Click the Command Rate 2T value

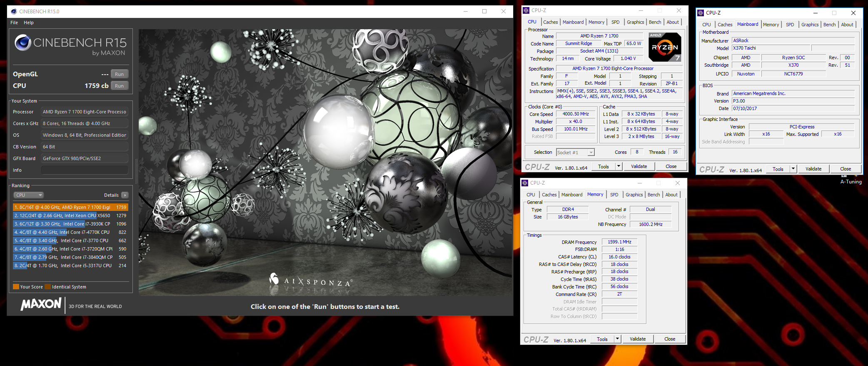619,294
